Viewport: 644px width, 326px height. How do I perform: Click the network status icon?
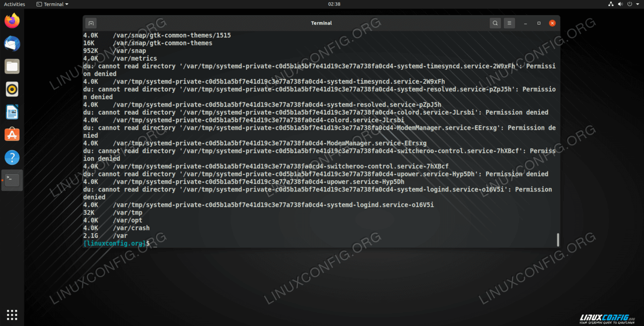611,4
